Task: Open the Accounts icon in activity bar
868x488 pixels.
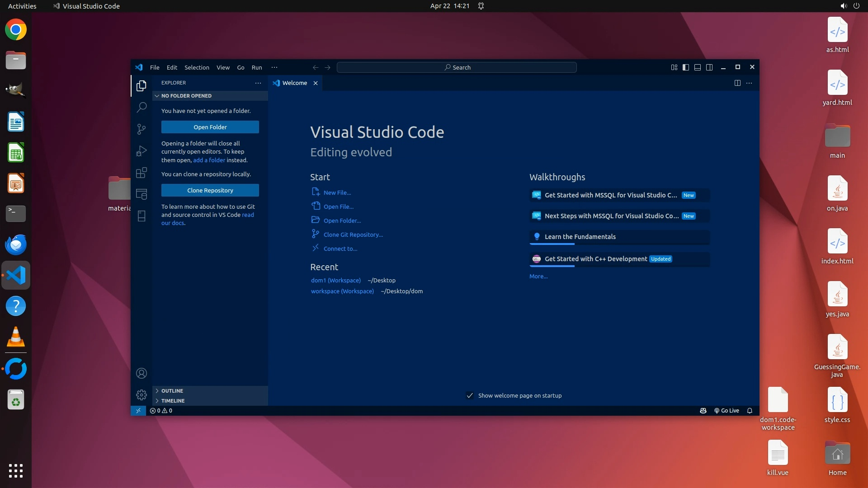Action: tap(142, 373)
